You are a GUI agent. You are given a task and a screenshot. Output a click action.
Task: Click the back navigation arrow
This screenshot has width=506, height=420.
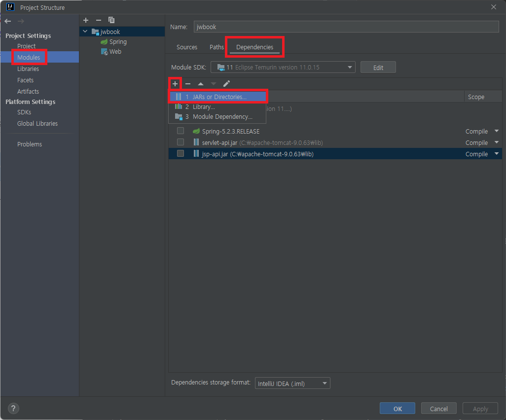(x=8, y=21)
